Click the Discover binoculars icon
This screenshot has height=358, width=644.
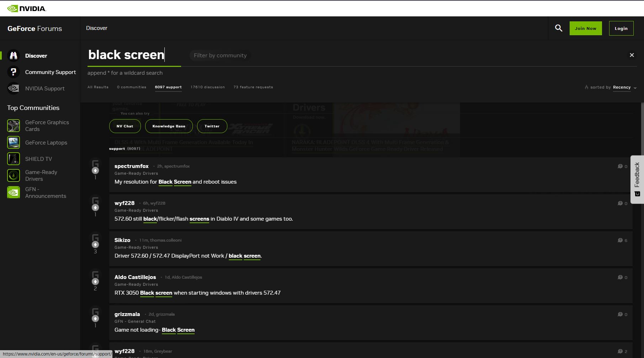coord(14,56)
